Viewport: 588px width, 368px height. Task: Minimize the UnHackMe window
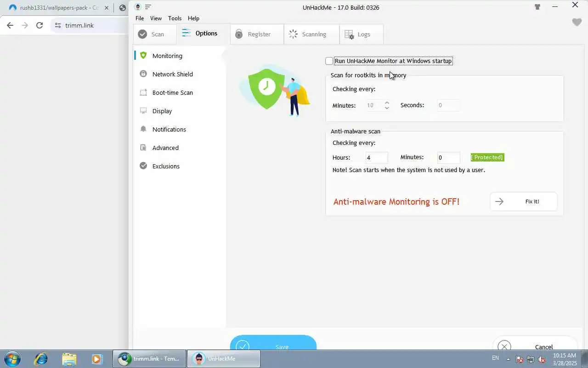[x=555, y=6]
